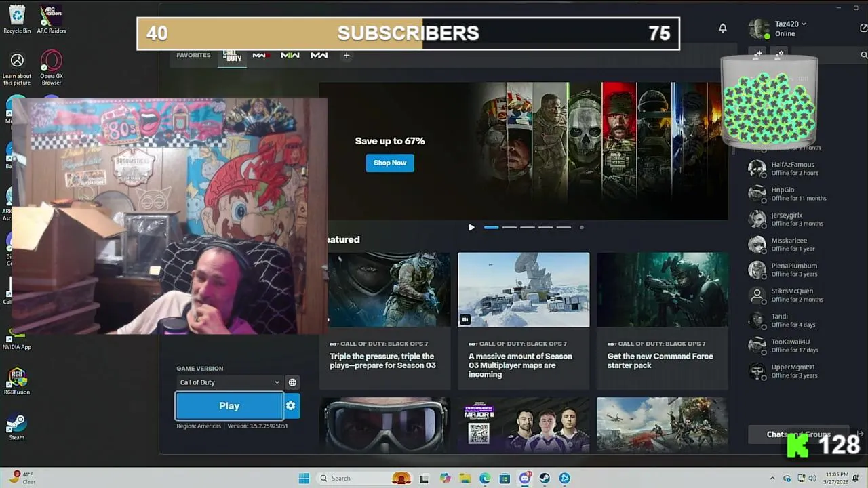
Task: Expand chats with the arrow icon
Action: click(860, 434)
